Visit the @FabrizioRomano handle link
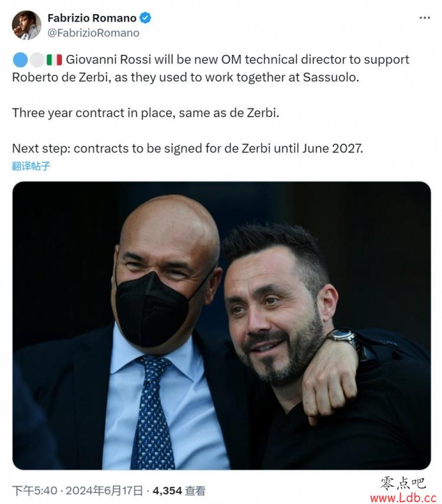 94,33
